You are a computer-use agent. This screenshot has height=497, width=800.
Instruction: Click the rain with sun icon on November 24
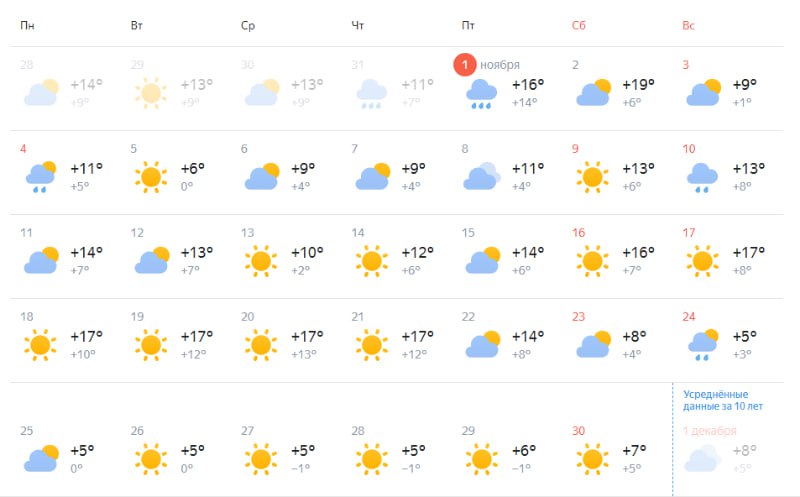[703, 345]
